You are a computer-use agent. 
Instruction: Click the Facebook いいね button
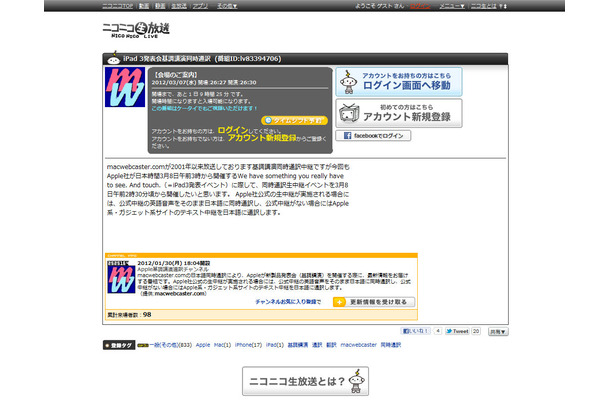point(415,331)
